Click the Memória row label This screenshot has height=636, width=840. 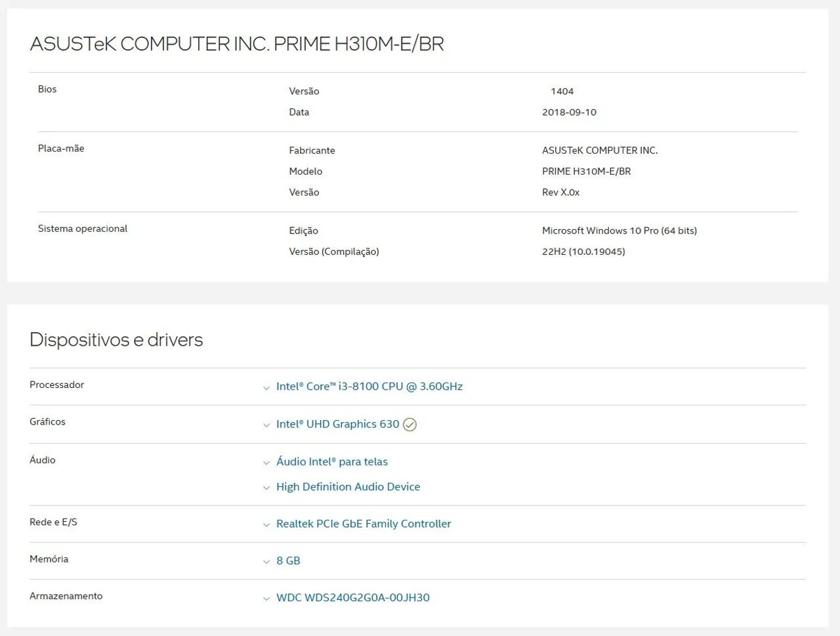pyautogui.click(x=49, y=559)
